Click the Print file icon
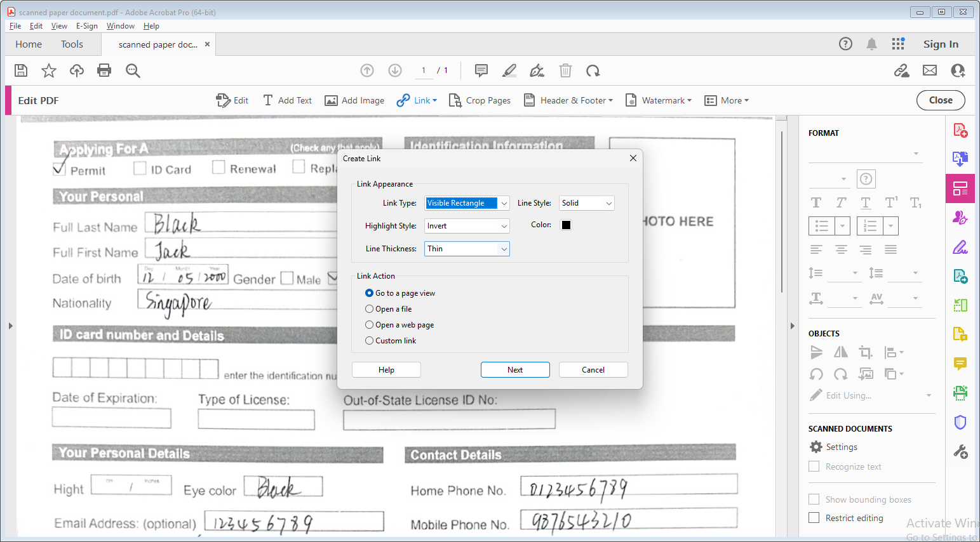This screenshot has height=542, width=980. click(x=104, y=70)
